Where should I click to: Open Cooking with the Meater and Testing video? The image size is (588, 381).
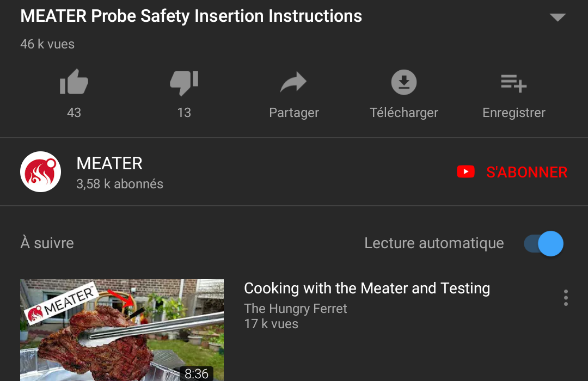[367, 288]
